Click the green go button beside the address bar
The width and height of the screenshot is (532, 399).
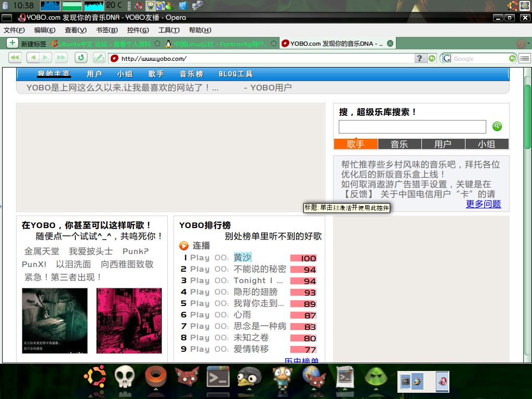point(432,58)
